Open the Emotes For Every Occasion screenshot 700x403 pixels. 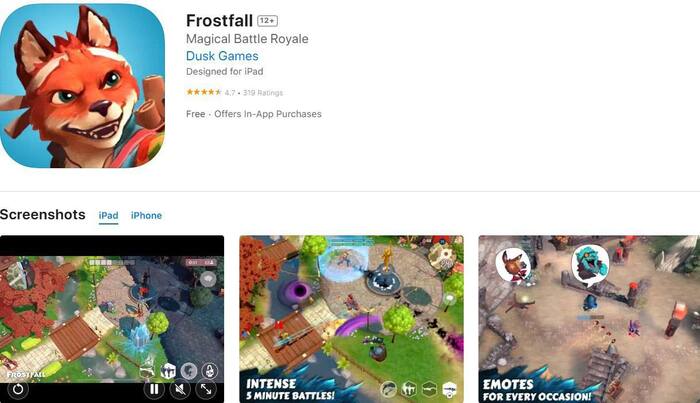click(x=589, y=319)
